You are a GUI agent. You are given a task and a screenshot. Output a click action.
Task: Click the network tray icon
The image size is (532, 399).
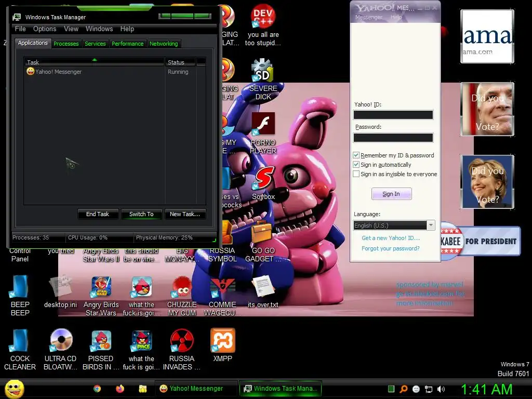(429, 389)
